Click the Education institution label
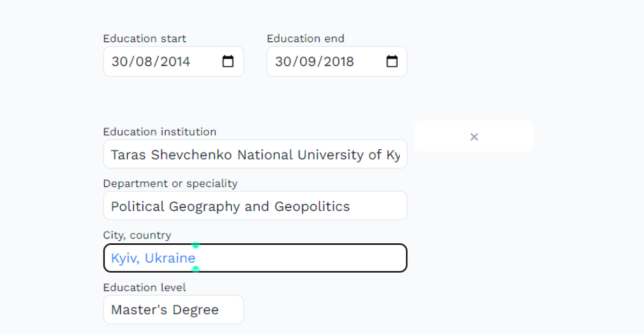The width and height of the screenshot is (644, 334). coord(159,132)
